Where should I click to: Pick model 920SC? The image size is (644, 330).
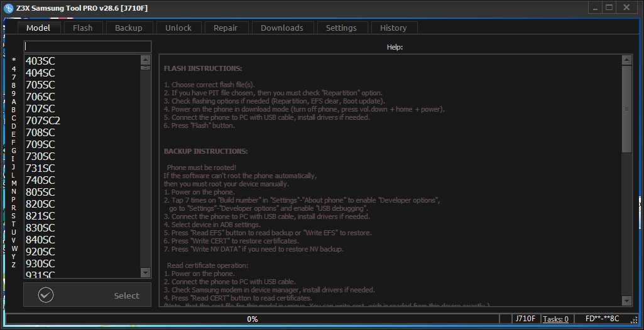coord(82,252)
